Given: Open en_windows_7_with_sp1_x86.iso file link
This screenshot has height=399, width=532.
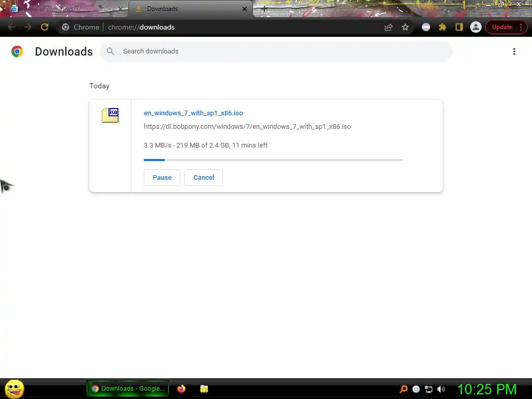Looking at the screenshot, I should click(x=193, y=113).
